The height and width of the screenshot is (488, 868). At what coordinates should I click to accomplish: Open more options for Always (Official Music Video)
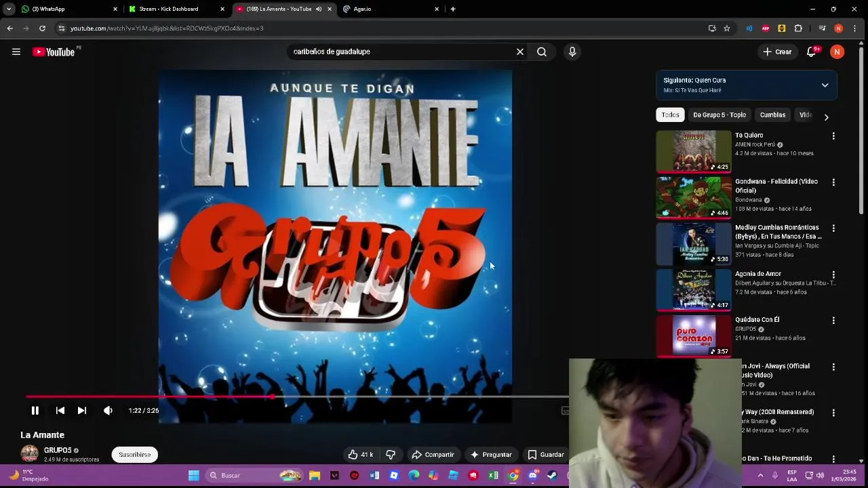click(833, 367)
